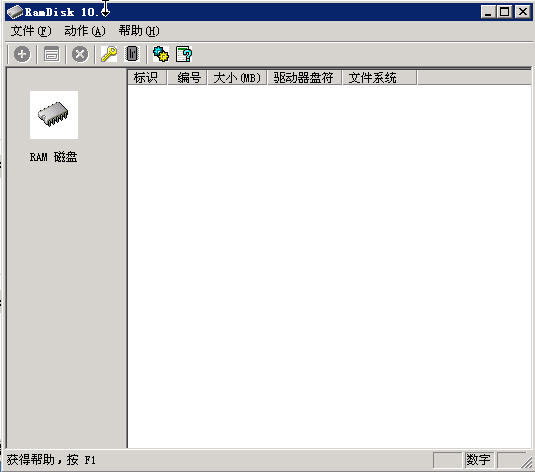Click the disk properties toolbar icon
Screen dimensions: 535x472
tap(51, 54)
